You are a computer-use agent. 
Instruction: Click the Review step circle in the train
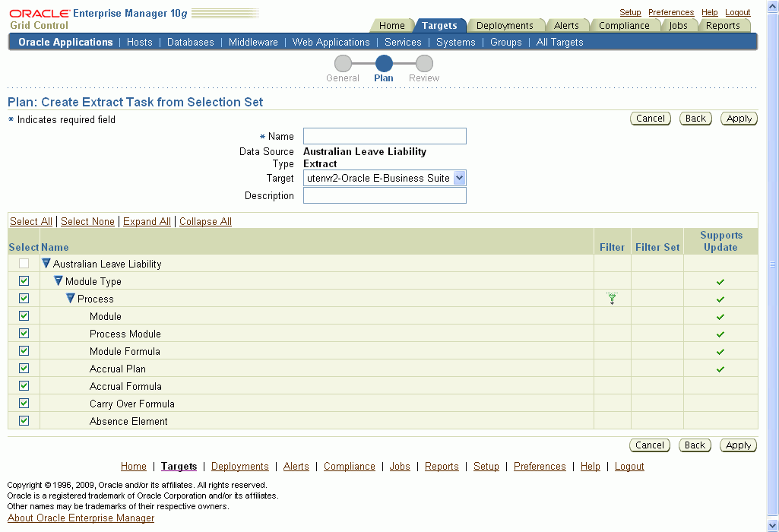point(424,64)
